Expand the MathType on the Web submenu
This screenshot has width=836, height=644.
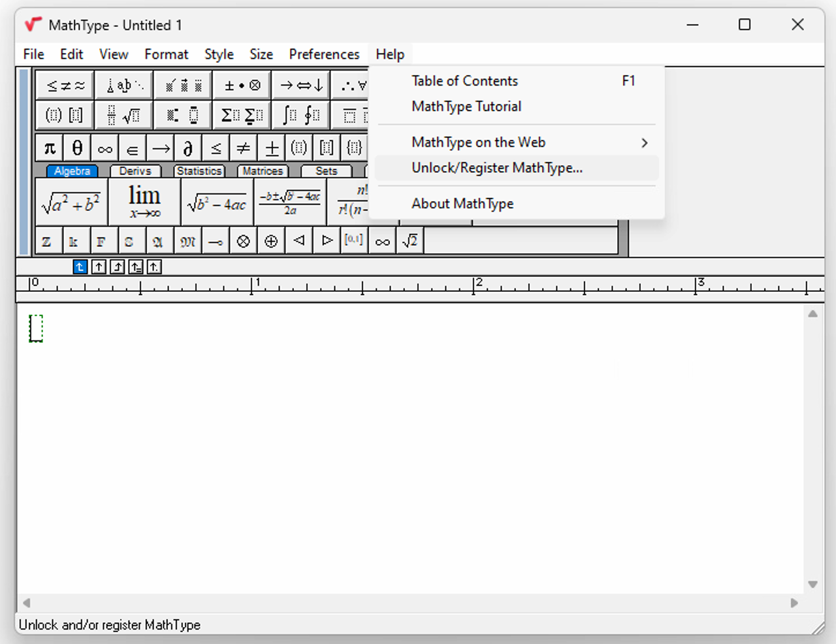click(x=517, y=142)
